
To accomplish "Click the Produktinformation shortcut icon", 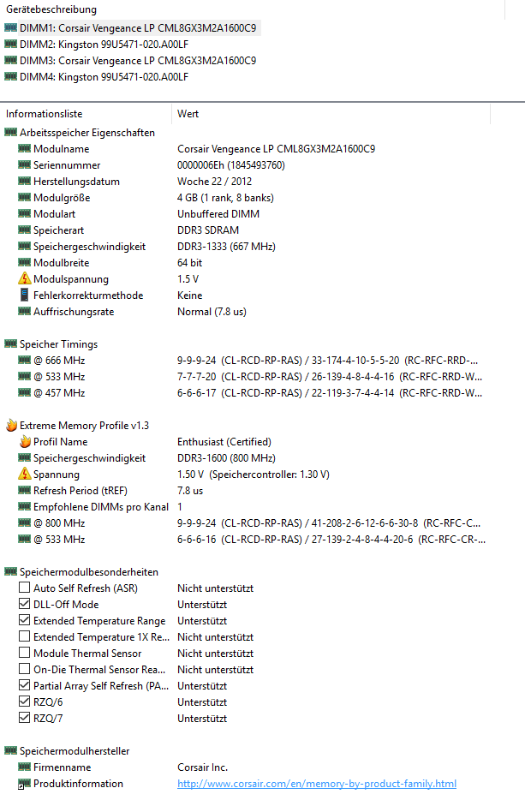I will 24,784.
